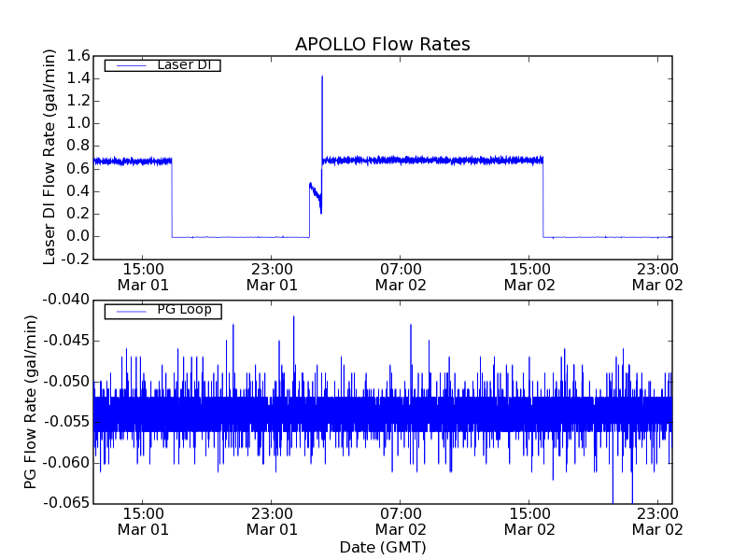Image resolution: width=747 pixels, height=560 pixels.
Task: Click the -0.060 tick label on bottom plot
Action: (66, 463)
